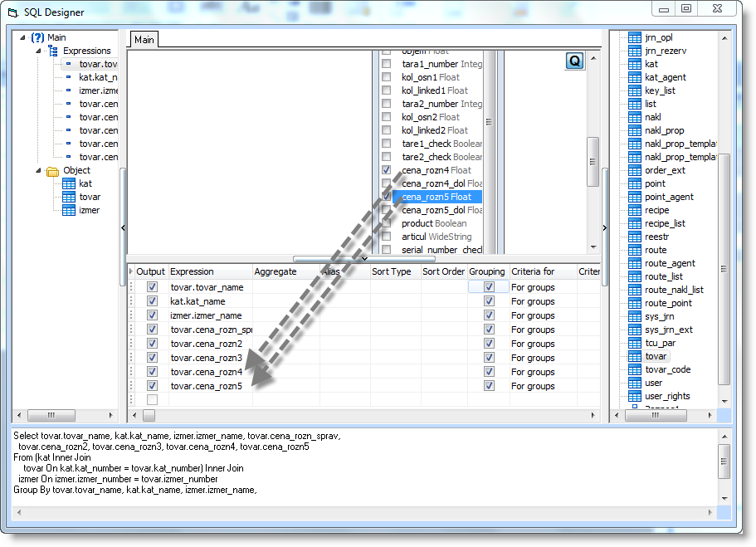
Task: Click the Aggregate column header
Action: [x=286, y=271]
